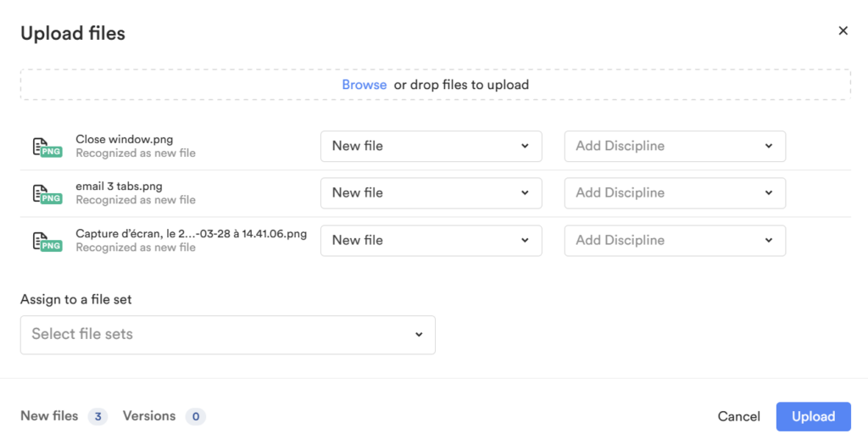The width and height of the screenshot is (868, 445).
Task: Click the Browse link to pick files
Action: tap(364, 85)
